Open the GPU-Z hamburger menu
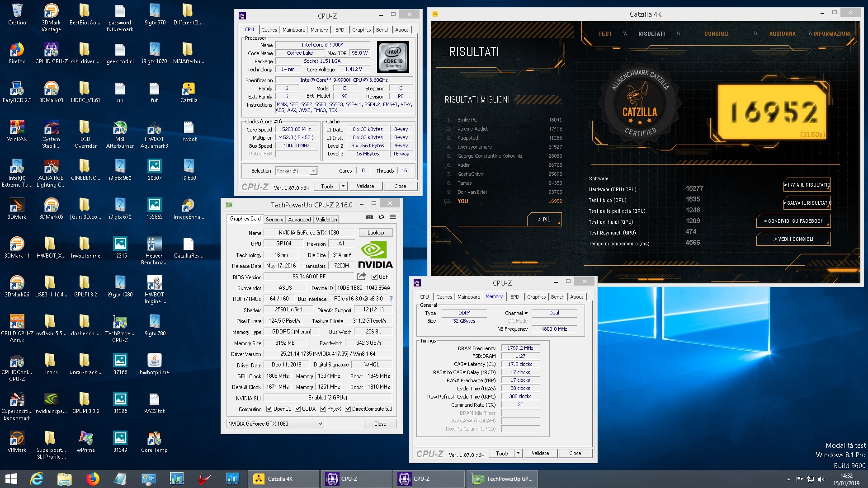868x488 pixels. pos(392,217)
